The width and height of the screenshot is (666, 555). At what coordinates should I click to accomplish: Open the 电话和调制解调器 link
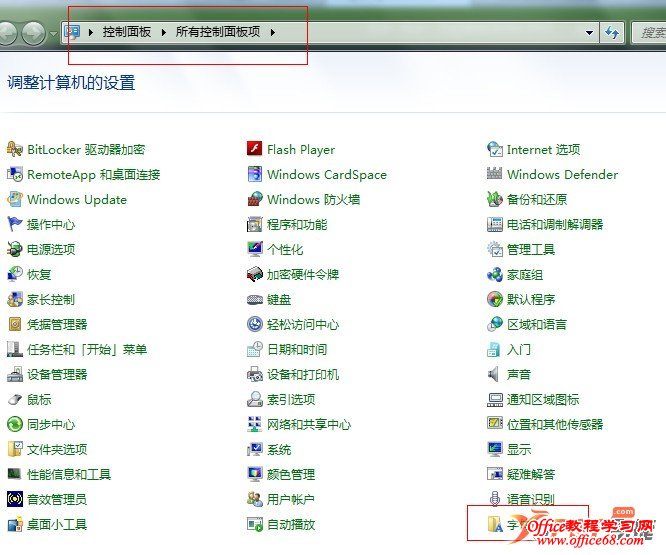pyautogui.click(x=555, y=225)
